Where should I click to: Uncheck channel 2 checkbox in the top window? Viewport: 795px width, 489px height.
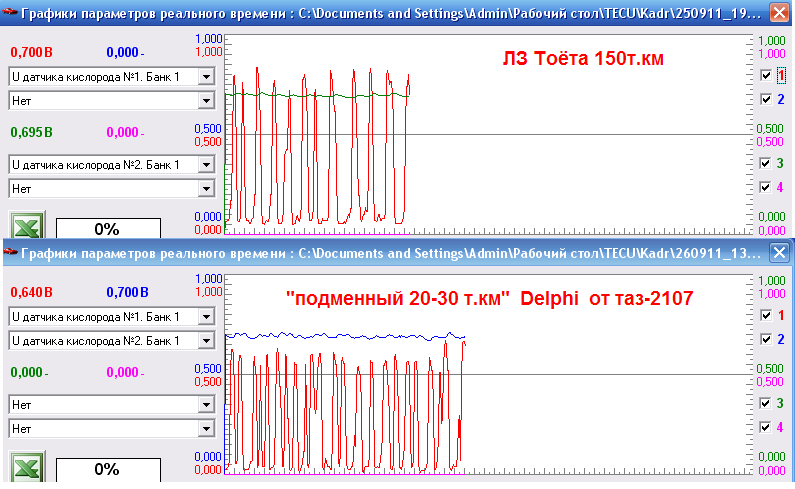[766, 99]
